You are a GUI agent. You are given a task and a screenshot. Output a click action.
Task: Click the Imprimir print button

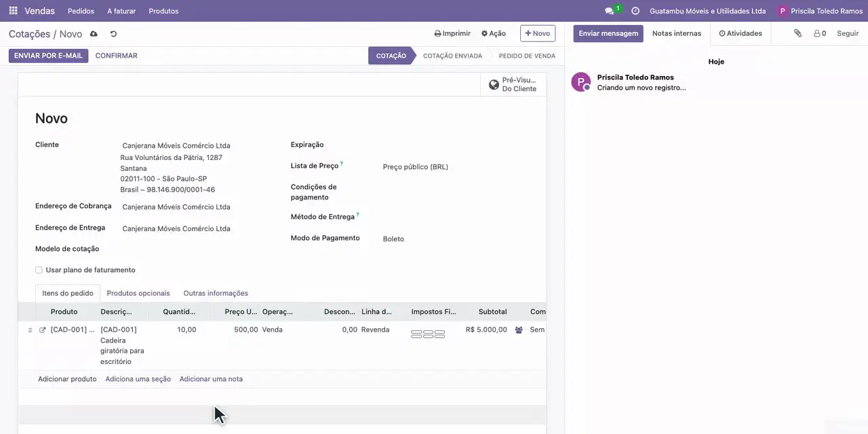(x=452, y=33)
